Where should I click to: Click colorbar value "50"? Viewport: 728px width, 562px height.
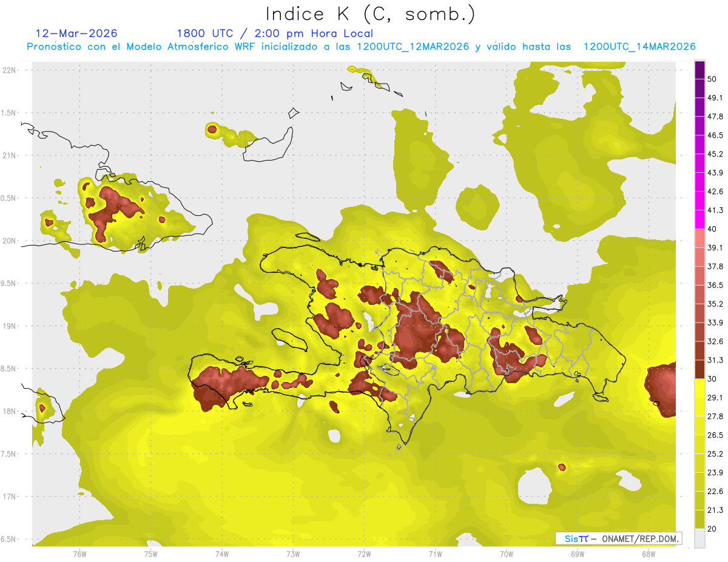(x=713, y=79)
